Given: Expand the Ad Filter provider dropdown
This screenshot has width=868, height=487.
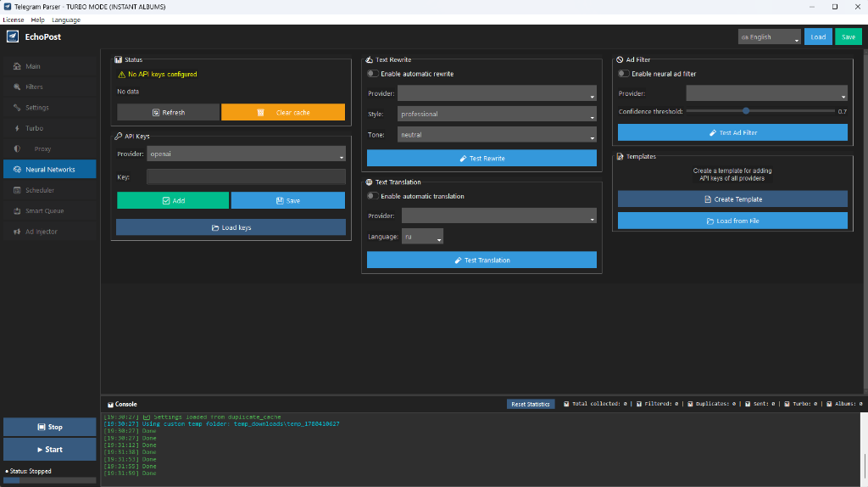Looking at the screenshot, I should [x=766, y=93].
